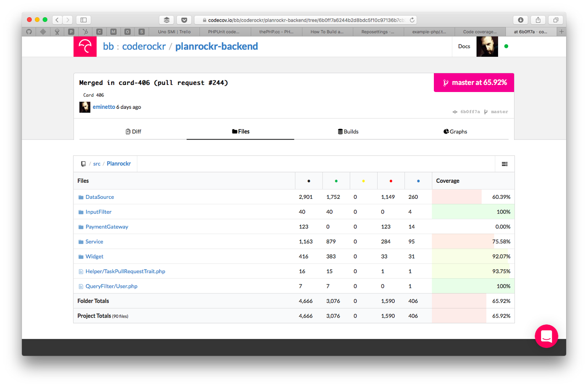Screen dimensions: 588x387
Task: Open the 'planrockr-backend' repository link
Action: point(217,47)
